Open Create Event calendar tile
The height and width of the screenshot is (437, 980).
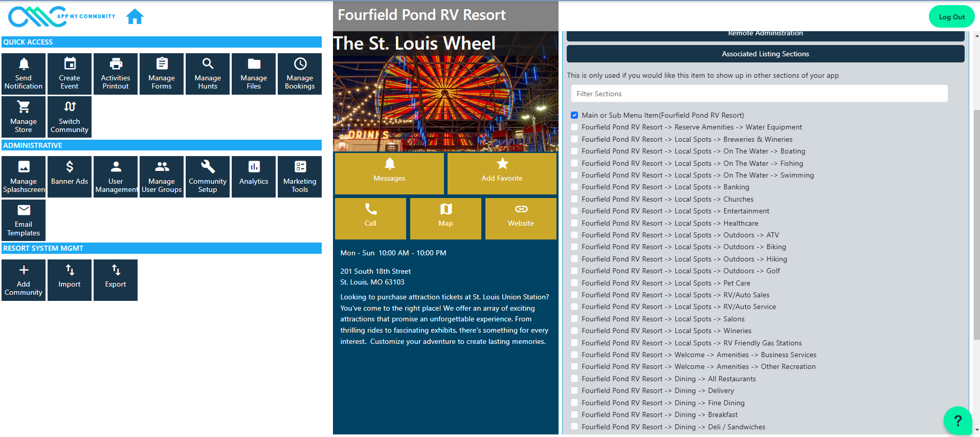pyautogui.click(x=70, y=74)
